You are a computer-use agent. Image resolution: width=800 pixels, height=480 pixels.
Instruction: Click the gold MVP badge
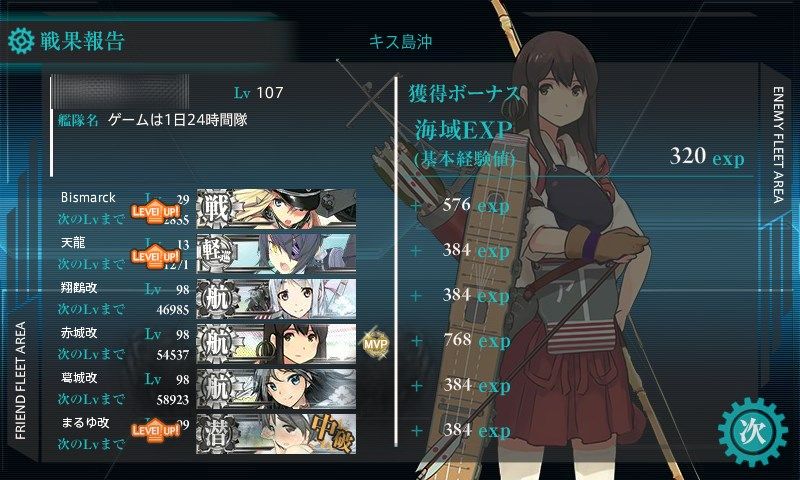[x=376, y=344]
